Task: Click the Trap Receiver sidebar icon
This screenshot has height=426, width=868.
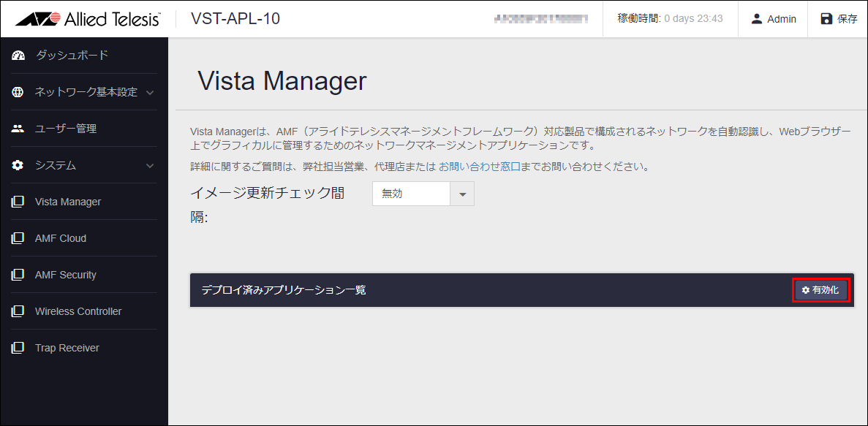Action: (x=18, y=348)
